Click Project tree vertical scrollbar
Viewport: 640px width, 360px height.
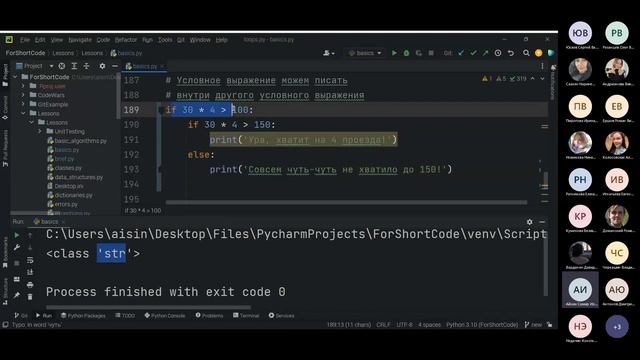[x=118, y=96]
